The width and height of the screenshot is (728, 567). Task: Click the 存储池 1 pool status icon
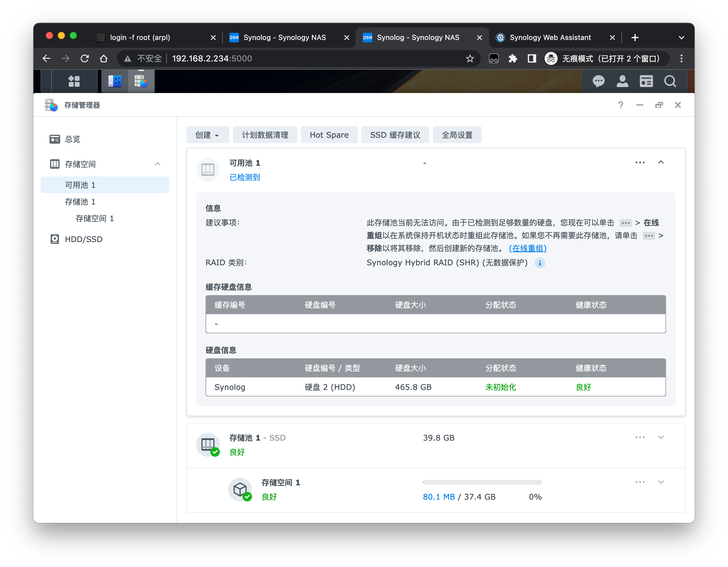(208, 444)
